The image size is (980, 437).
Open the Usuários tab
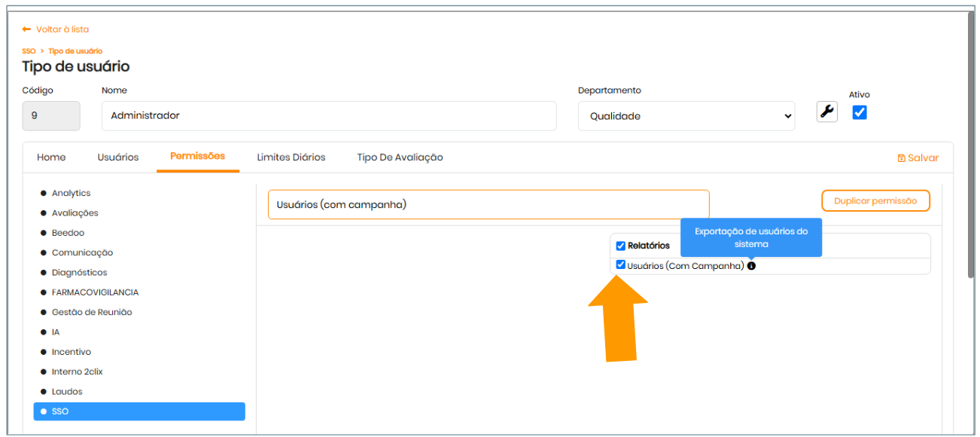(118, 157)
